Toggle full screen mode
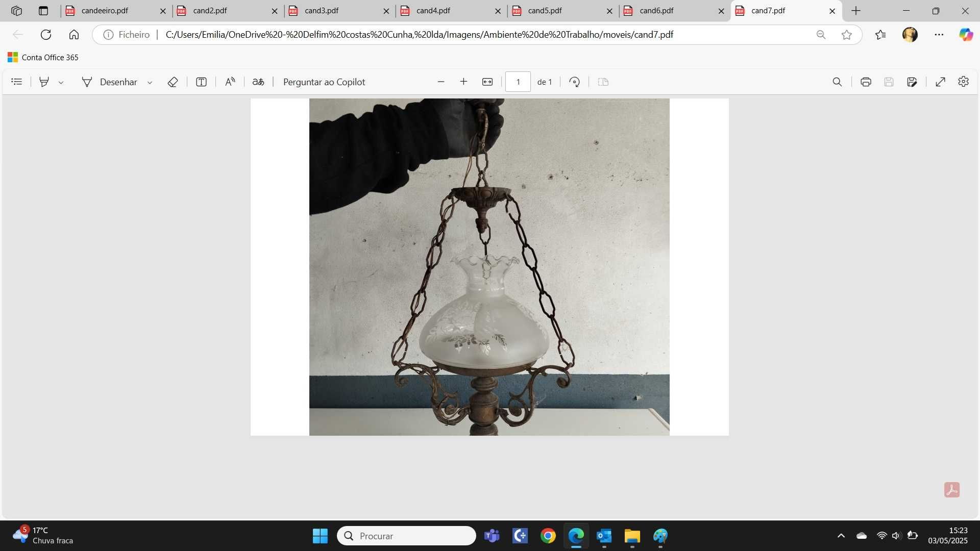 pyautogui.click(x=940, y=82)
